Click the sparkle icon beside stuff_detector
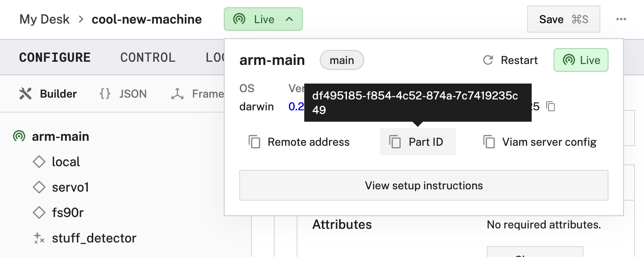The width and height of the screenshot is (644, 257). [40, 238]
